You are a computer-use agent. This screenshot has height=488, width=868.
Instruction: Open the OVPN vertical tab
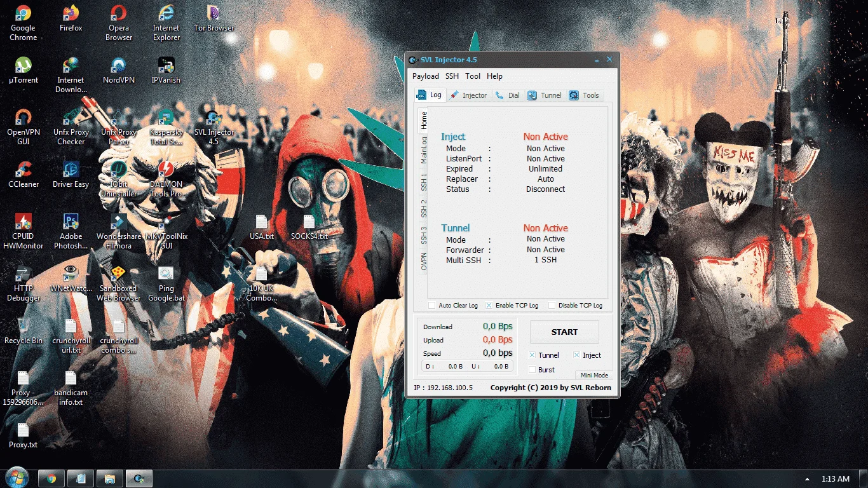[424, 261]
